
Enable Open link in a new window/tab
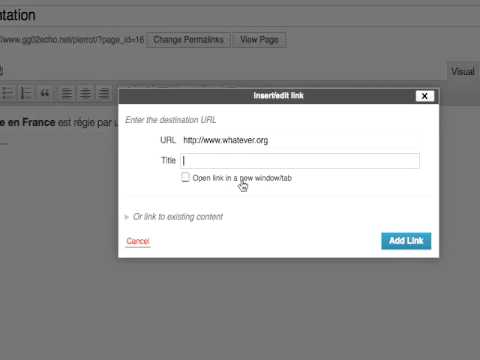click(185, 177)
